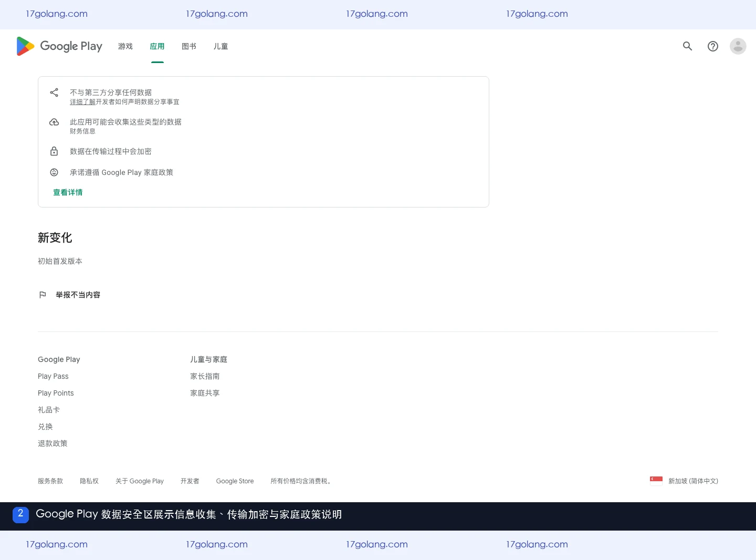Screen dimensions: 756x560
Task: Click the smiley icon beside 家庭政策
Action: (x=54, y=172)
